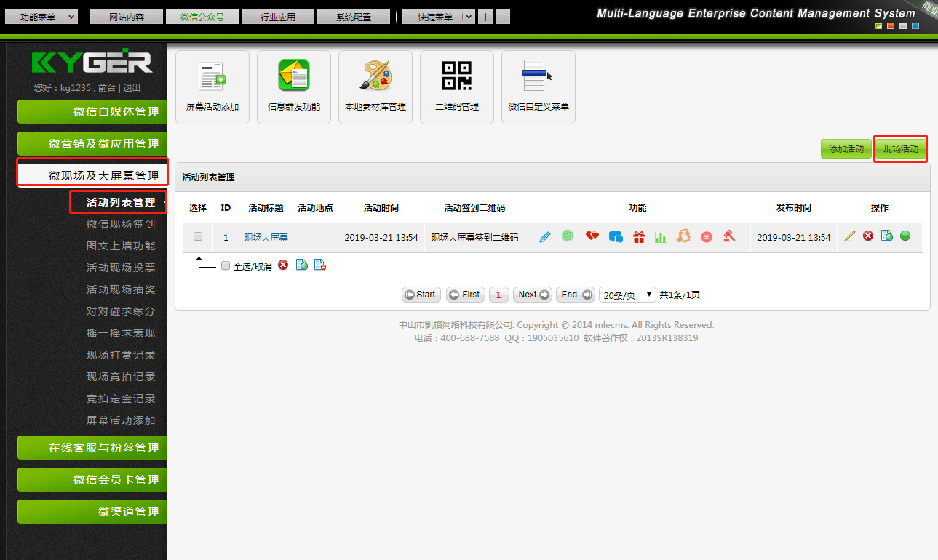Delete row with red X icon in 操作 column
This screenshot has height=560, width=938.
point(868,236)
